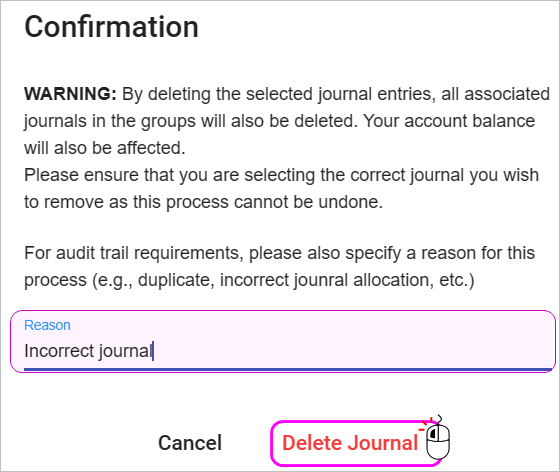Screen dimensions: 560x472
Task: Select the bold WARNING: label
Action: coord(70,94)
